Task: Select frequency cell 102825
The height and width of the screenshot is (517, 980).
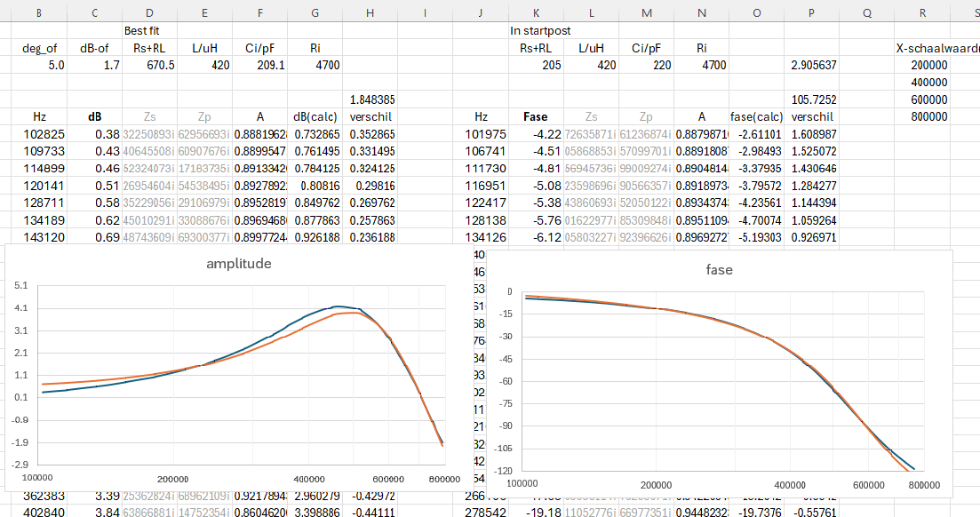Action: click(39, 134)
